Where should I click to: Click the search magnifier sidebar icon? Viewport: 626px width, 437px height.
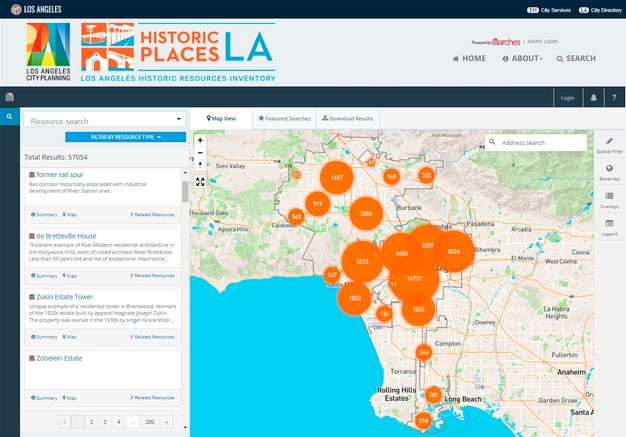click(x=9, y=118)
